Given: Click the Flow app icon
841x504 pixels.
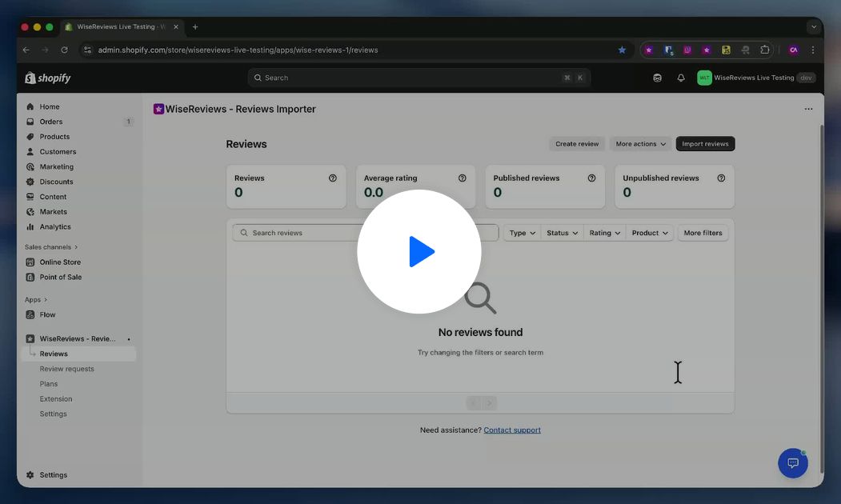Looking at the screenshot, I should [x=30, y=314].
